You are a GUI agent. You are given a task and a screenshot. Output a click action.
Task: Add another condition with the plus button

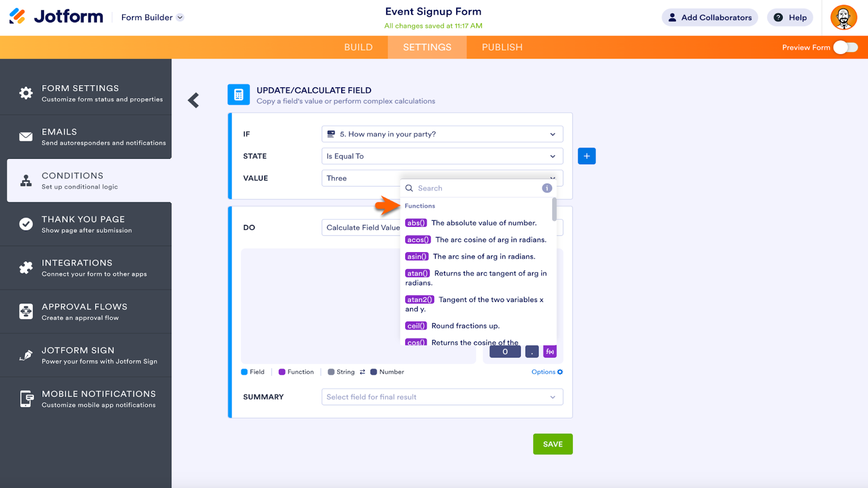pos(586,156)
